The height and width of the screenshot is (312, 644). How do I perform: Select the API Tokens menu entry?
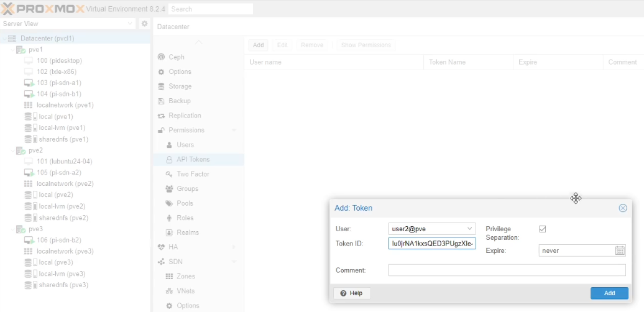coord(198,159)
